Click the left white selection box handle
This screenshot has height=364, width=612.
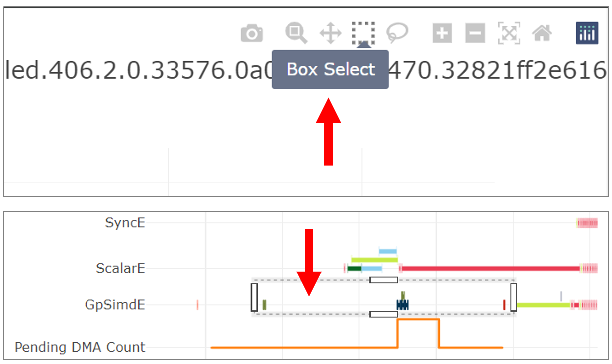click(254, 297)
